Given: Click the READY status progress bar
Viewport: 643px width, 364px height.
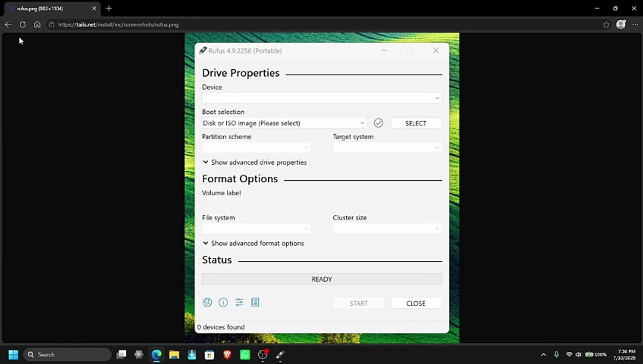Looking at the screenshot, I should (321, 279).
